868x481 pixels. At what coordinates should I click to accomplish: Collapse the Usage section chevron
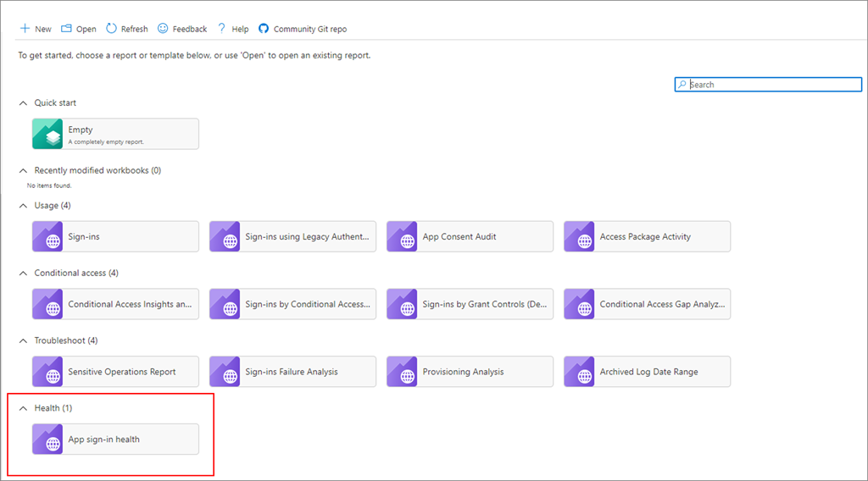[x=23, y=206]
